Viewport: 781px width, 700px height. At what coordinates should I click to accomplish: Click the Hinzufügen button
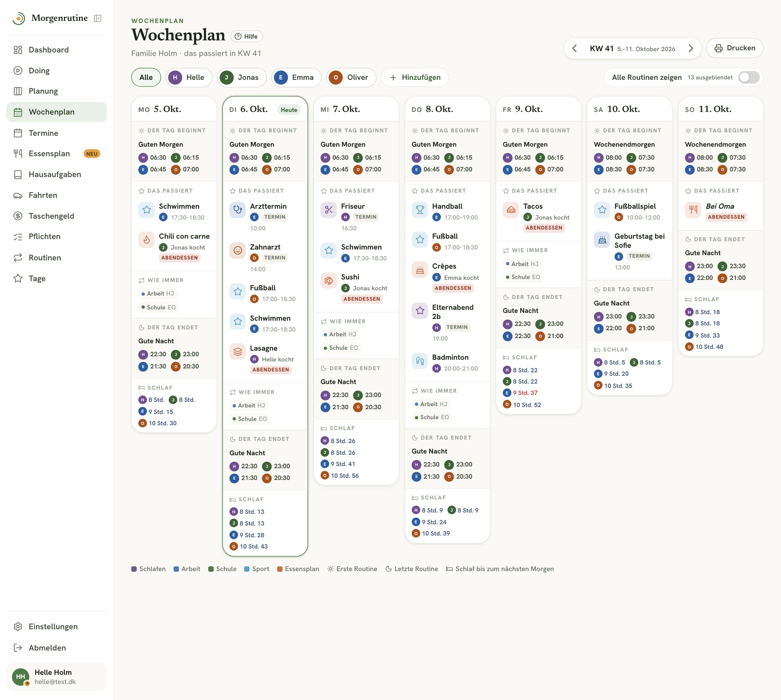[x=415, y=77]
